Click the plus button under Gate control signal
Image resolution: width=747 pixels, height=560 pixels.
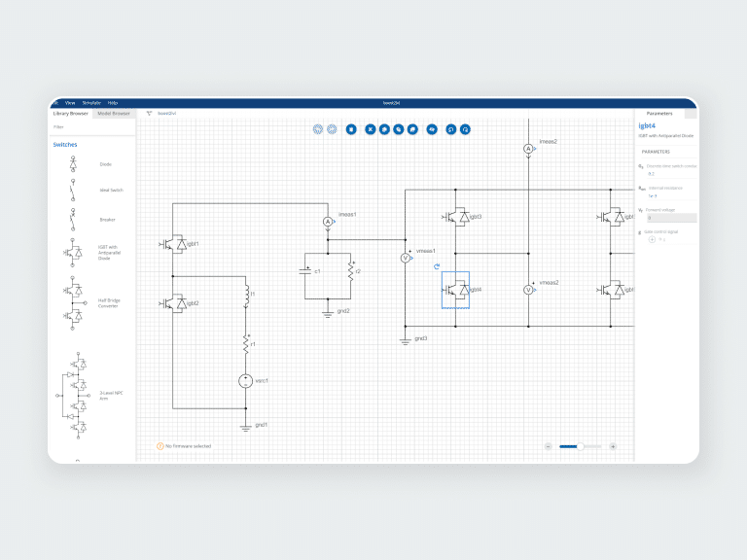click(x=652, y=239)
